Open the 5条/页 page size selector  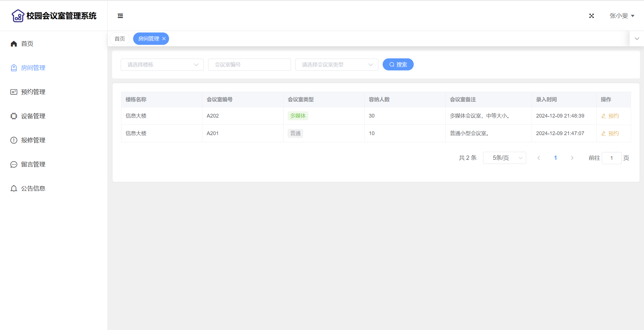[x=504, y=158]
